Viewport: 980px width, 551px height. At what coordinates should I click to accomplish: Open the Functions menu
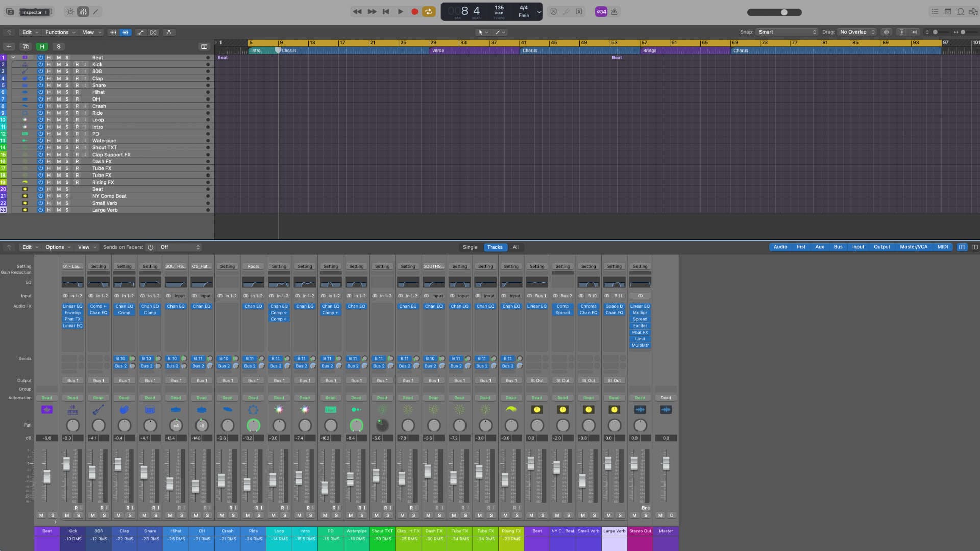coord(58,32)
